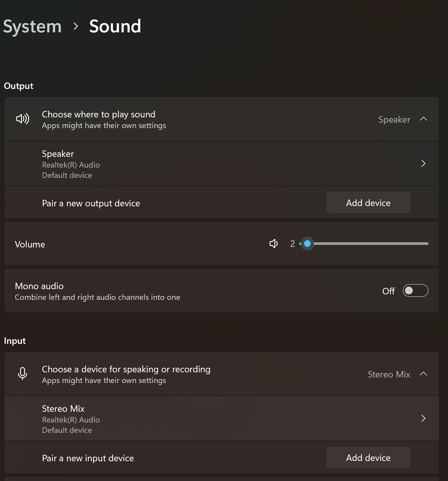Click the Mono audio label
Image resolution: width=448 pixels, height=481 pixels.
(39, 286)
